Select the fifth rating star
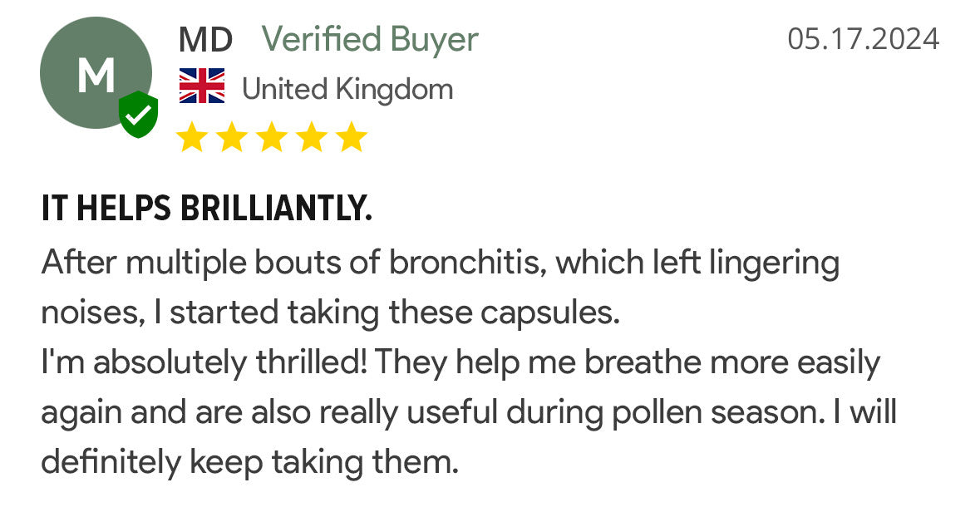Screen dimensions: 980x512 tap(352, 137)
